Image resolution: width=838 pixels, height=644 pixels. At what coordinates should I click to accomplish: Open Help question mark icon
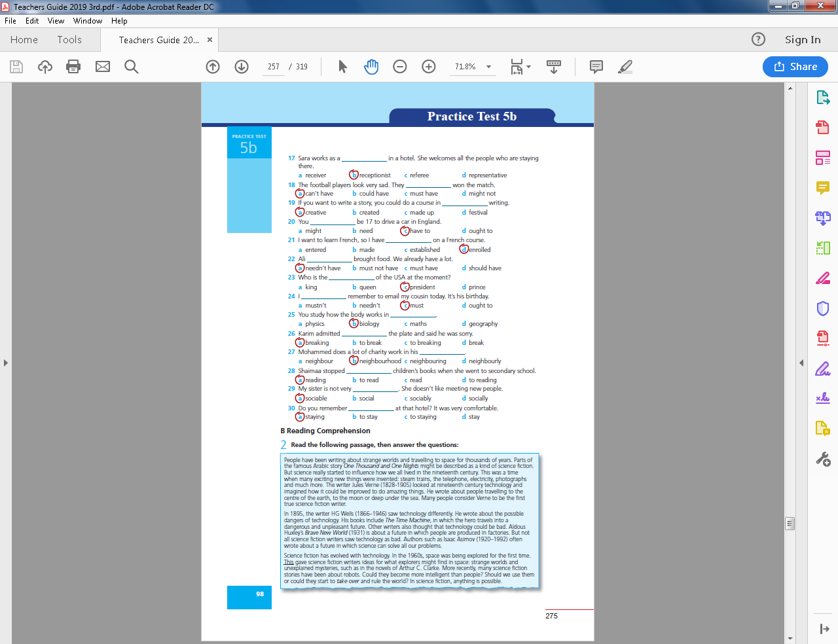pos(758,39)
